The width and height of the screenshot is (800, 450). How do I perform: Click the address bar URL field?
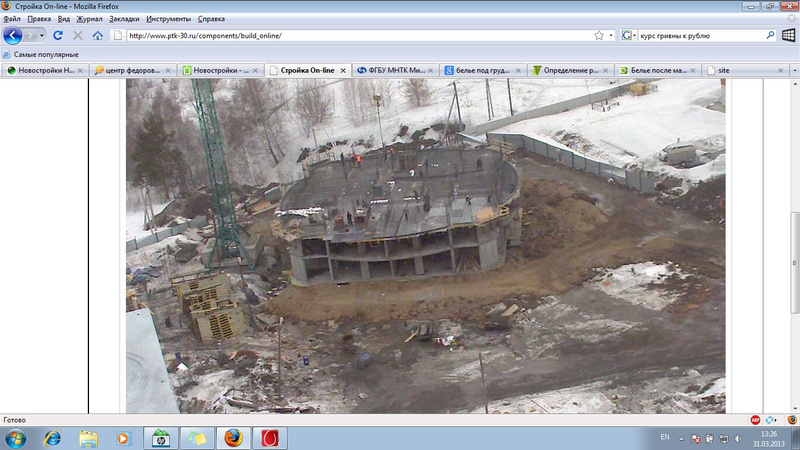350,35
